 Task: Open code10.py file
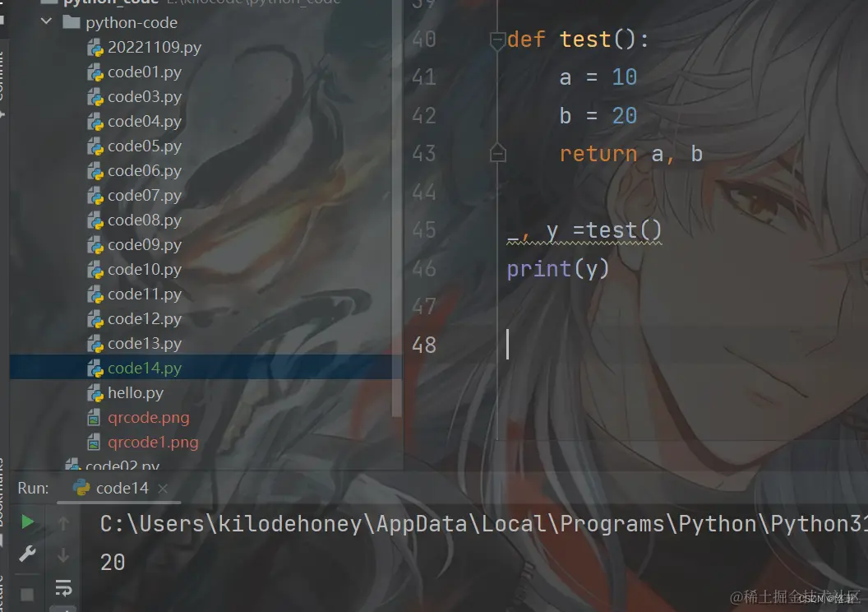(x=145, y=269)
